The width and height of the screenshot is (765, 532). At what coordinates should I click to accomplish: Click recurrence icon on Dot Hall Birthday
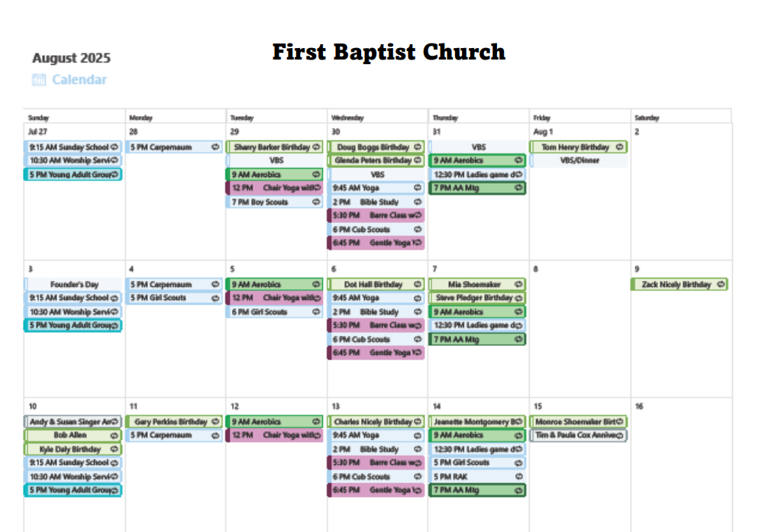[x=418, y=284]
